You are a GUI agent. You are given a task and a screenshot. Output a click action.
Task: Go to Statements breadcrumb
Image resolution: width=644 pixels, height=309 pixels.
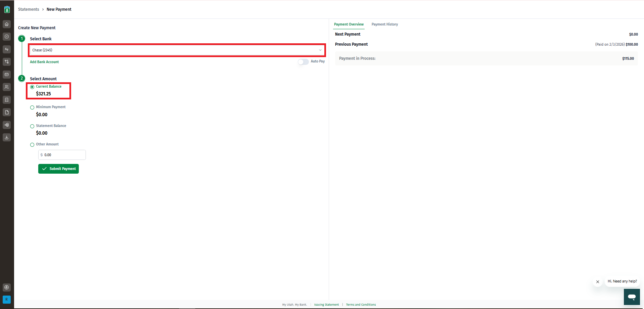click(29, 9)
